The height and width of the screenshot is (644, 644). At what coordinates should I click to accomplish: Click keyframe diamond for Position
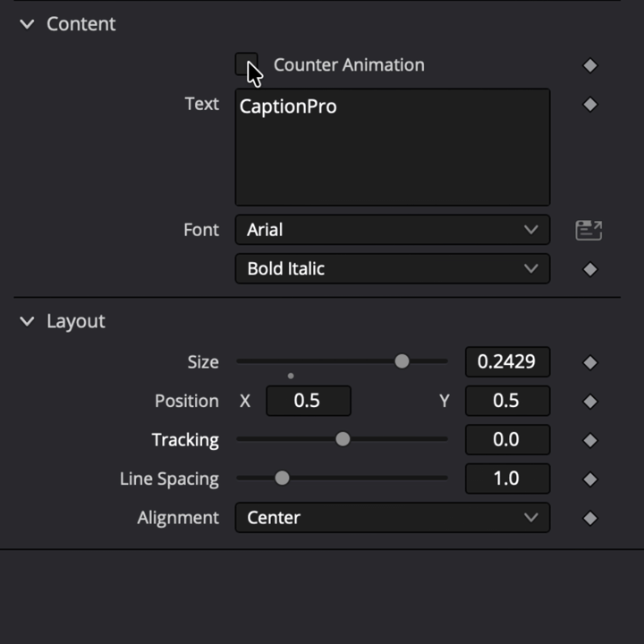click(x=590, y=402)
